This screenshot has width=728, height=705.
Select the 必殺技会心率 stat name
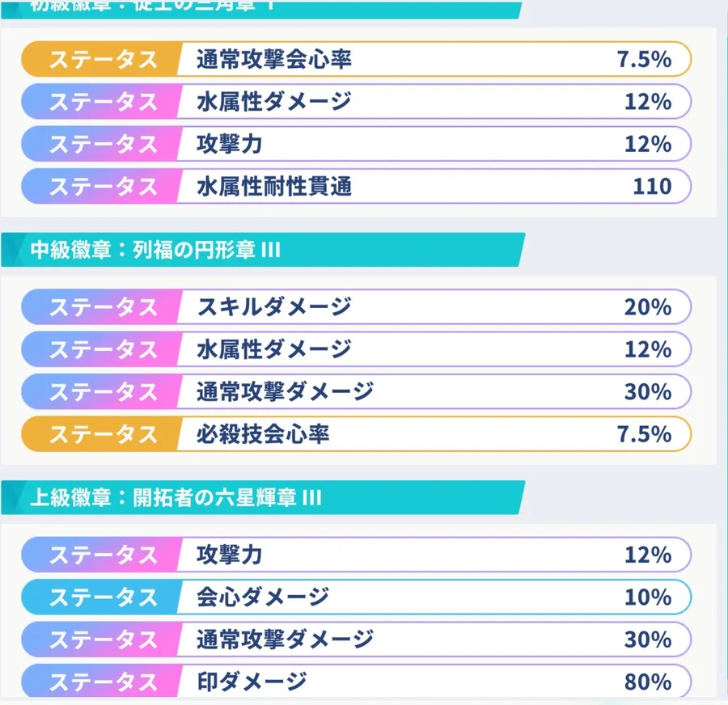point(263,434)
